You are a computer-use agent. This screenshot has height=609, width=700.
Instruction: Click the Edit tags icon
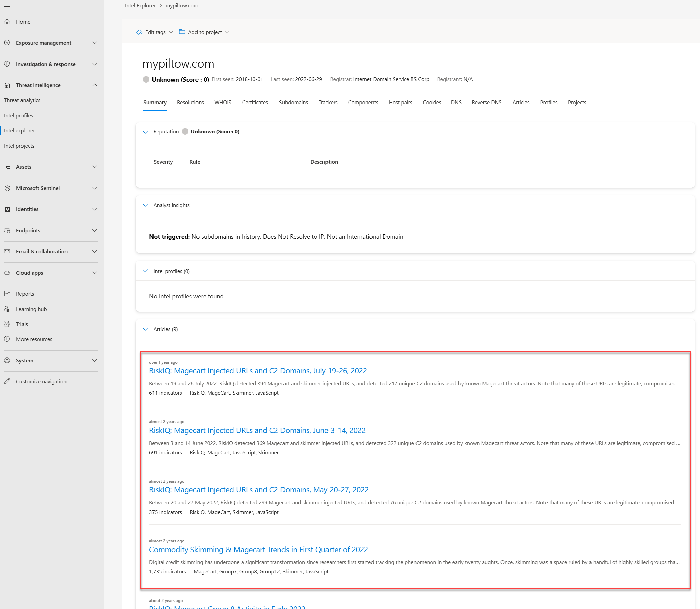139,32
